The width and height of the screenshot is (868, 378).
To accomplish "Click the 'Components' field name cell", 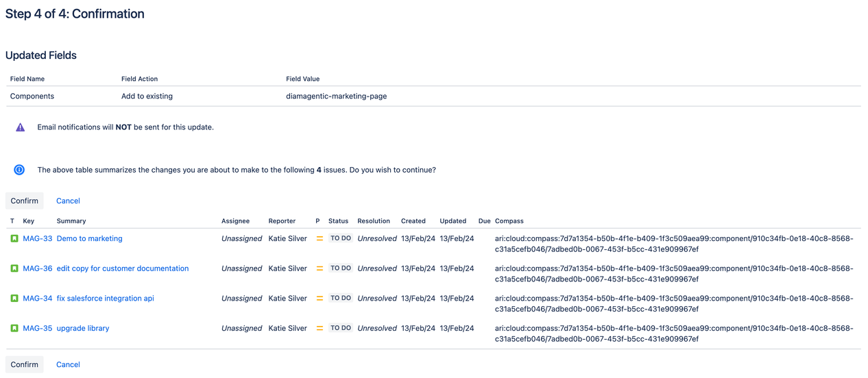I will 32,97.
